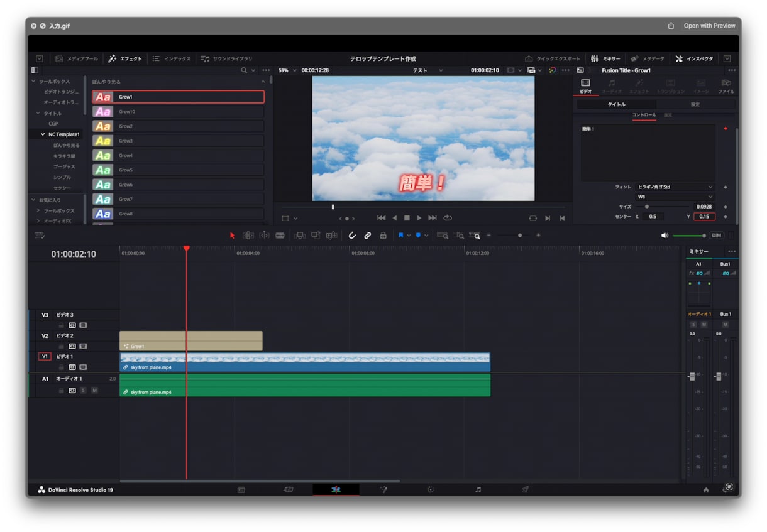Collapse the ツールボックス tree item
The image size is (767, 532).
pyautogui.click(x=33, y=81)
